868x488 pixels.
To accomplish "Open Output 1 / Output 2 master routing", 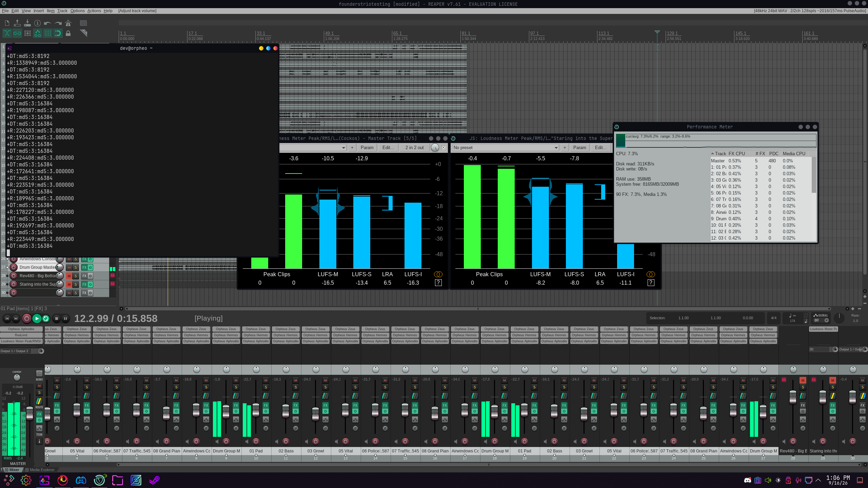I will pyautogui.click(x=16, y=351).
